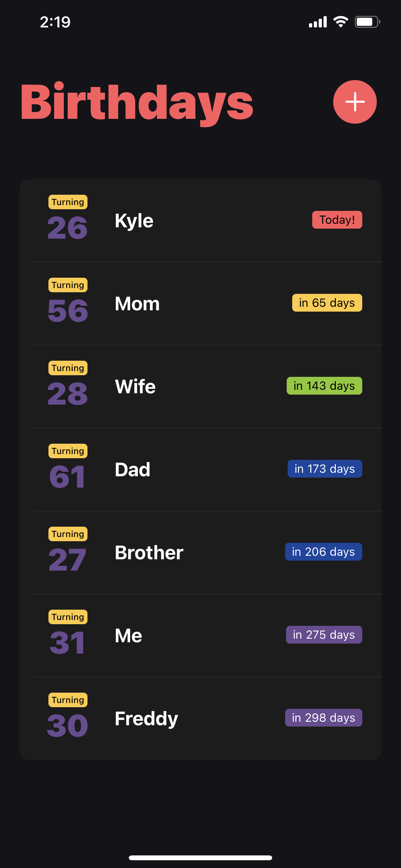Screen dimensions: 401x868
Task: Tap the Birthdays page title
Action: (137, 103)
